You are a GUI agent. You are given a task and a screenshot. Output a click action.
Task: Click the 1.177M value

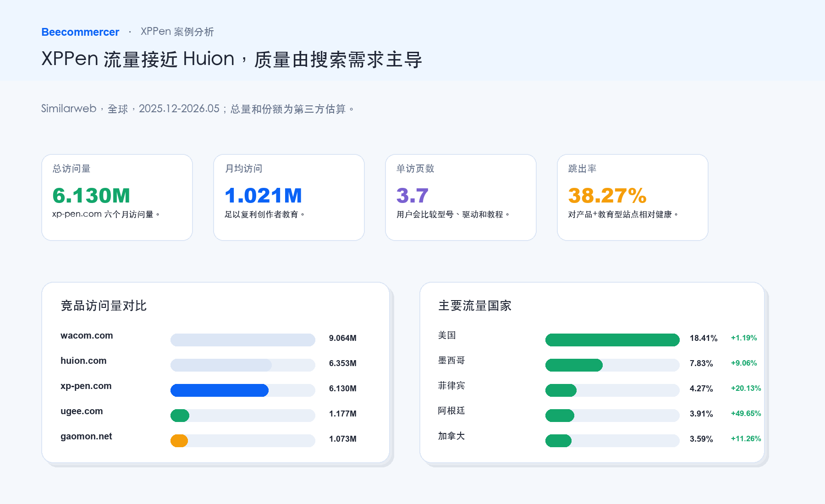[x=343, y=414]
